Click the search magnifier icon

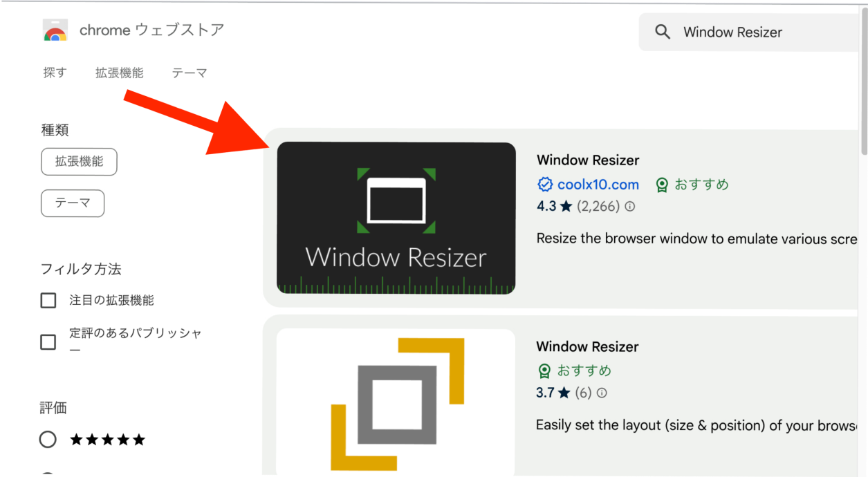click(x=663, y=32)
